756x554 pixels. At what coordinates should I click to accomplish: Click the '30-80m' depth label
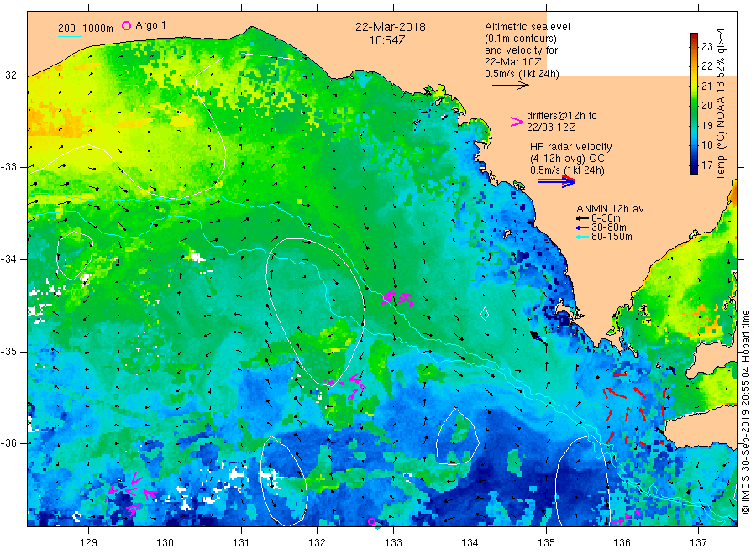click(x=609, y=227)
